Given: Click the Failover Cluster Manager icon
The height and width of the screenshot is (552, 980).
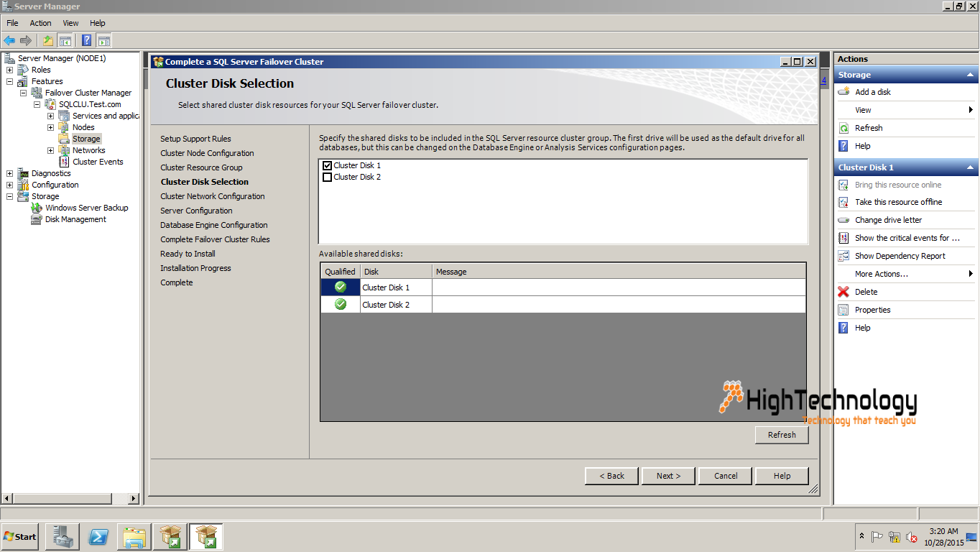Looking at the screenshot, I should [37, 93].
